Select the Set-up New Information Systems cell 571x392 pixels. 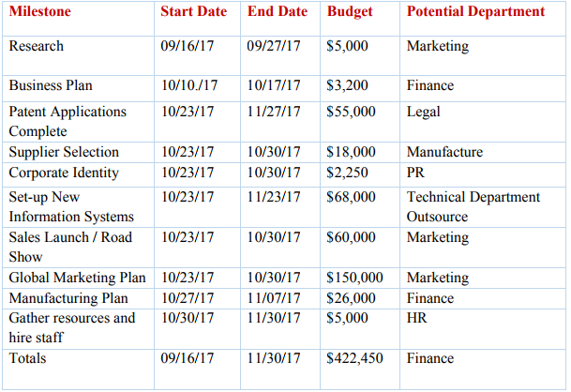(x=72, y=206)
